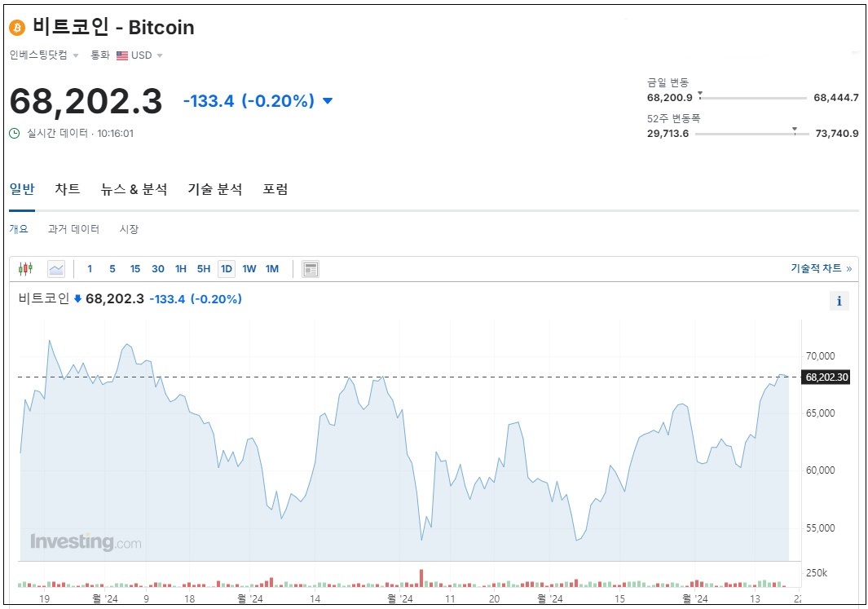Select the 1W chart interval
The height and width of the screenshot is (609, 868).
(x=249, y=269)
